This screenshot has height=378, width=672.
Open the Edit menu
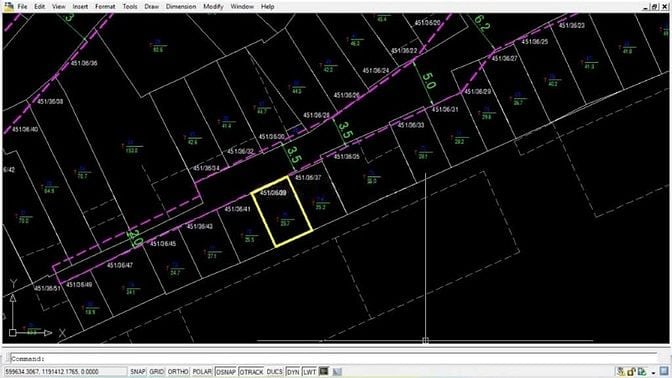click(x=39, y=6)
